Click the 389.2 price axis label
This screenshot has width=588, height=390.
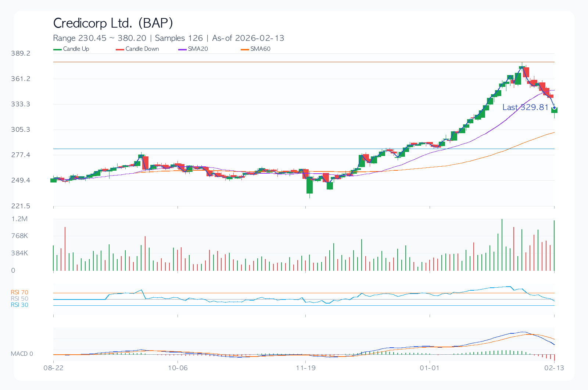pyautogui.click(x=21, y=53)
